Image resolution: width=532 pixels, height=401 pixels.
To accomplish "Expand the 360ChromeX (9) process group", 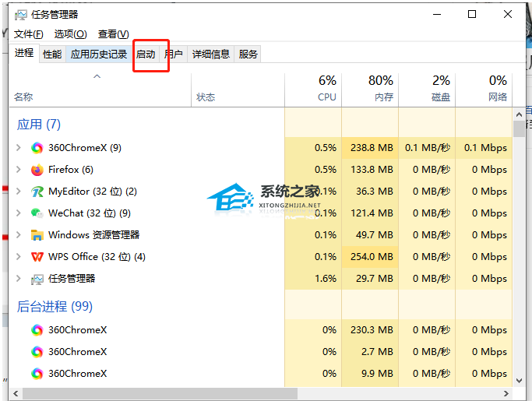I will (19, 148).
